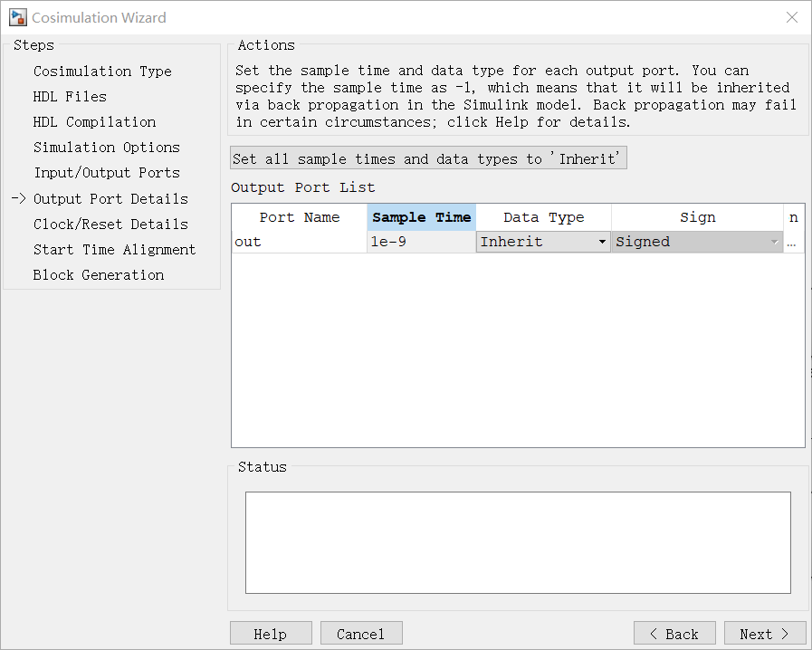The width and height of the screenshot is (812, 650).
Task: Close the Cosimulation Wizard window
Action: pyautogui.click(x=792, y=17)
